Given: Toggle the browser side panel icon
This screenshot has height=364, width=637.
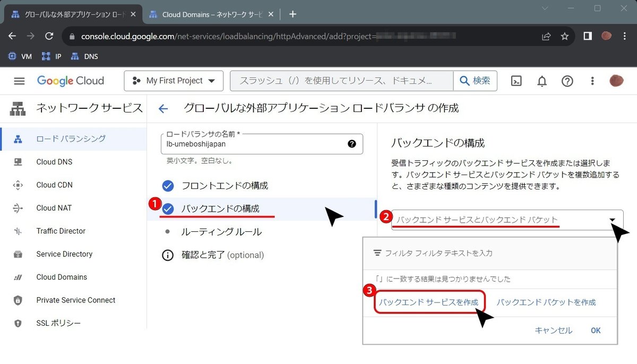Looking at the screenshot, I should pos(588,36).
